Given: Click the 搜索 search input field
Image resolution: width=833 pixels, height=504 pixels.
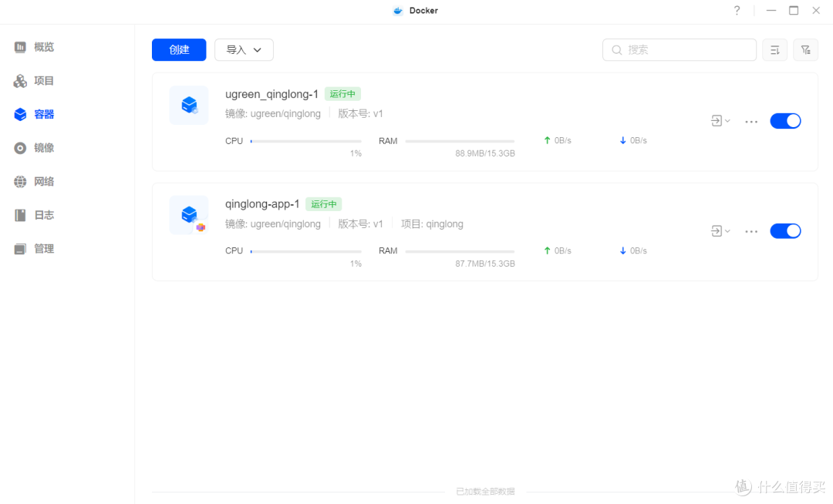Looking at the screenshot, I should [x=680, y=50].
